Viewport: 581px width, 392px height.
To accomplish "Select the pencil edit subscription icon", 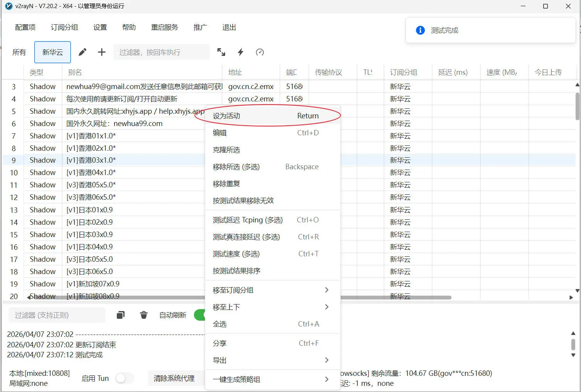I will (x=82, y=52).
